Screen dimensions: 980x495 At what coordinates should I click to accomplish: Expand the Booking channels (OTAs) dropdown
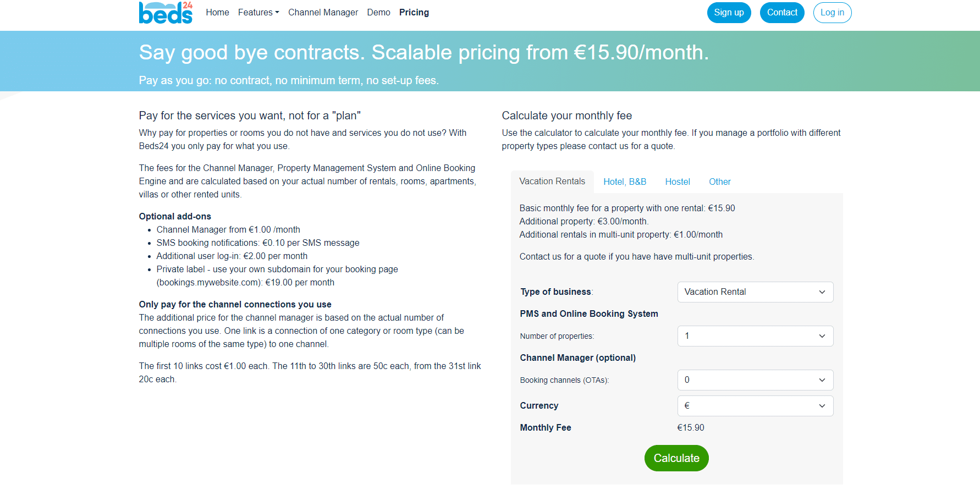pyautogui.click(x=755, y=380)
